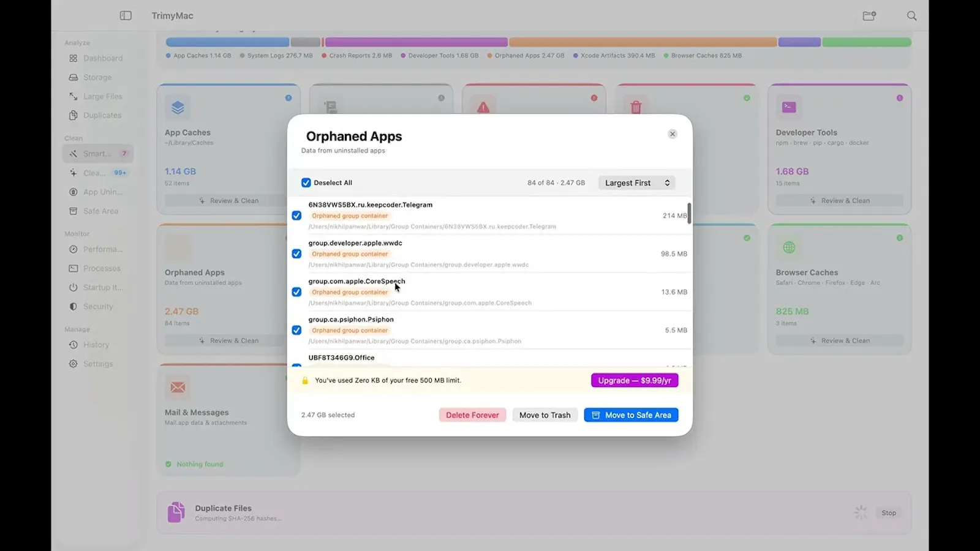The width and height of the screenshot is (980, 551).
Task: Uncheck group.com.apple.CoreSpeech checkbox
Action: coord(296,292)
